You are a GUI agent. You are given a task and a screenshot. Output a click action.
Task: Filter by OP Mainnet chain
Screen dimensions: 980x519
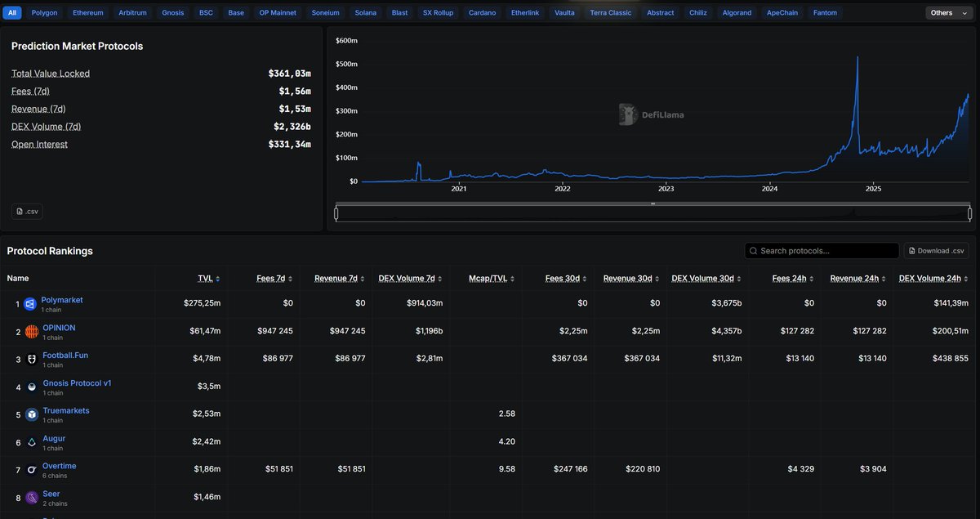(278, 13)
